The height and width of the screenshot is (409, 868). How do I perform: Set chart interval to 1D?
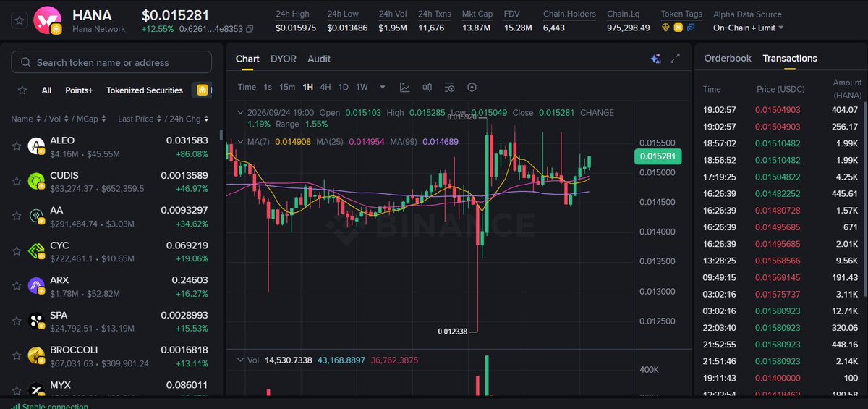344,87
